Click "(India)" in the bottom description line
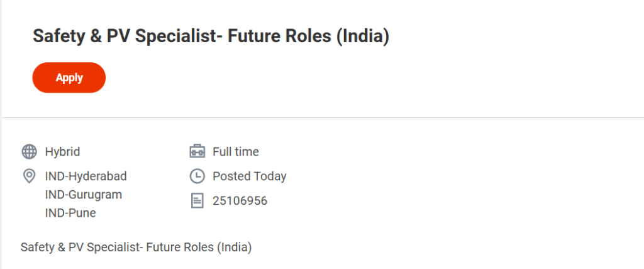Screen dimensions: 644x269 [235, 248]
